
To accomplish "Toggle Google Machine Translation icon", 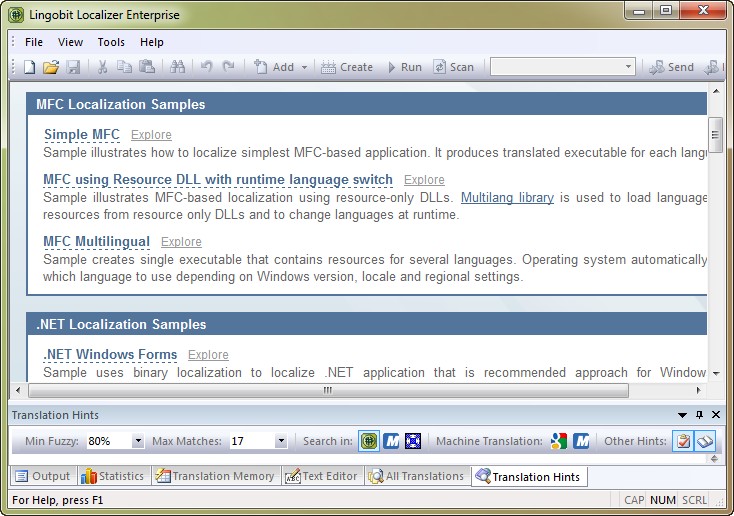I will 558,441.
